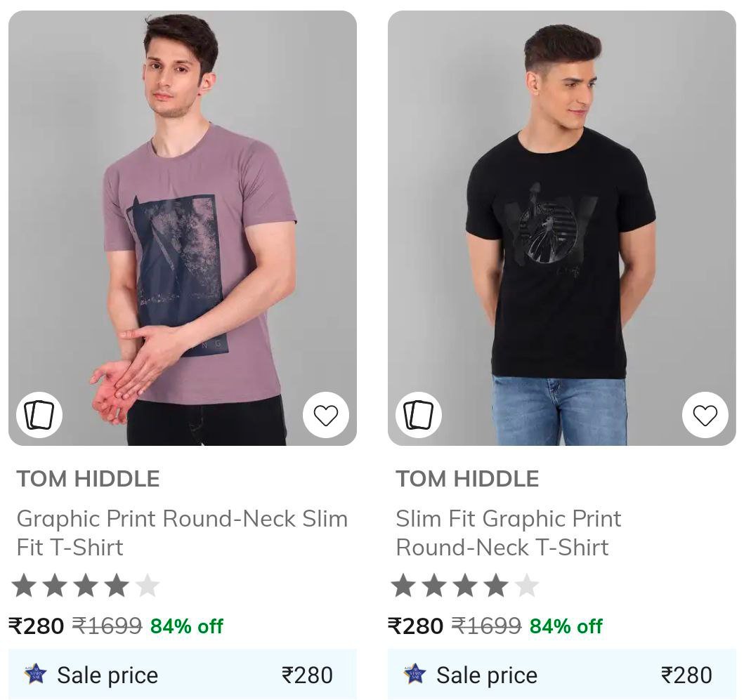Add mauve t-shirt to wishlist with heart
Screen dimensions: 751x700
pos(326,416)
